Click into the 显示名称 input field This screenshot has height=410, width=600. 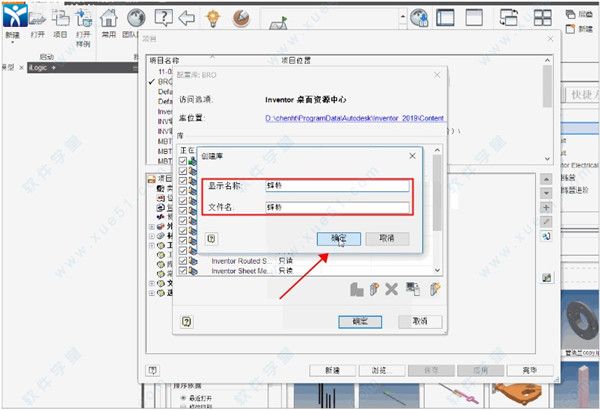point(337,186)
